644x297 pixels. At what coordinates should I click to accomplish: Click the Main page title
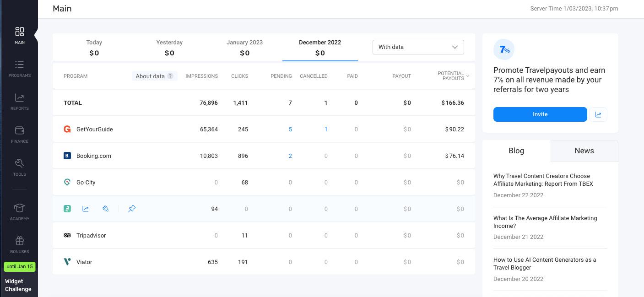pyautogui.click(x=62, y=9)
